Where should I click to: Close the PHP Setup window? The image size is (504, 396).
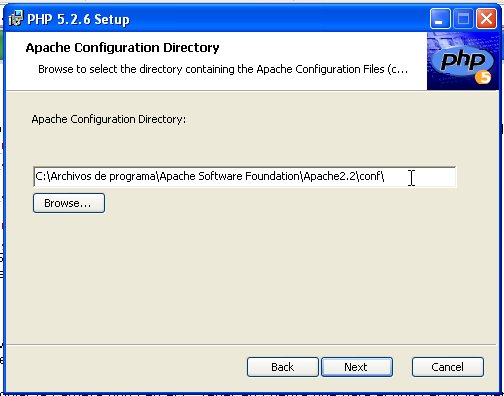486,19
